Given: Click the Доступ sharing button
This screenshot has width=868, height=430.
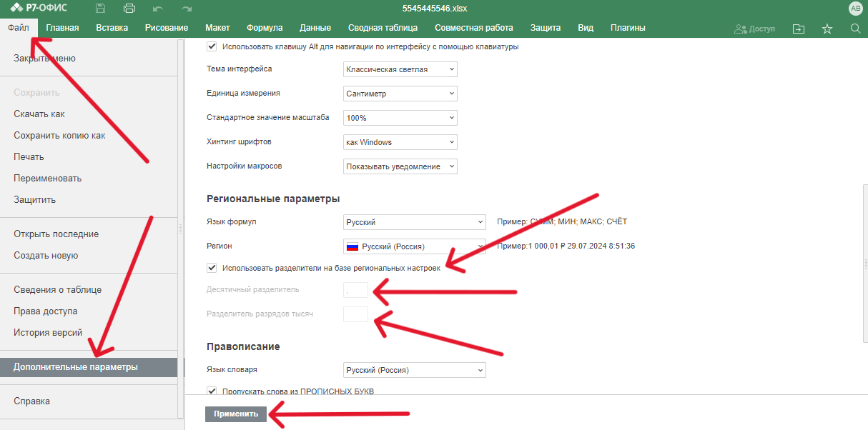Looking at the screenshot, I should point(754,29).
